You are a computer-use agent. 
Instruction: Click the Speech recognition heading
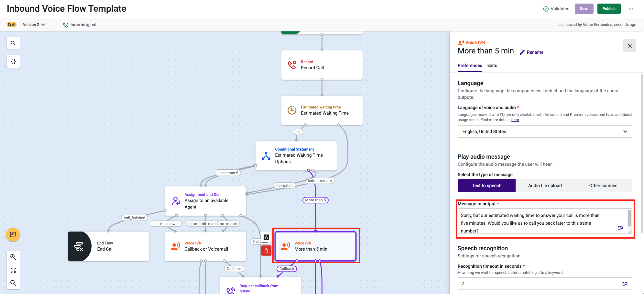click(x=483, y=248)
